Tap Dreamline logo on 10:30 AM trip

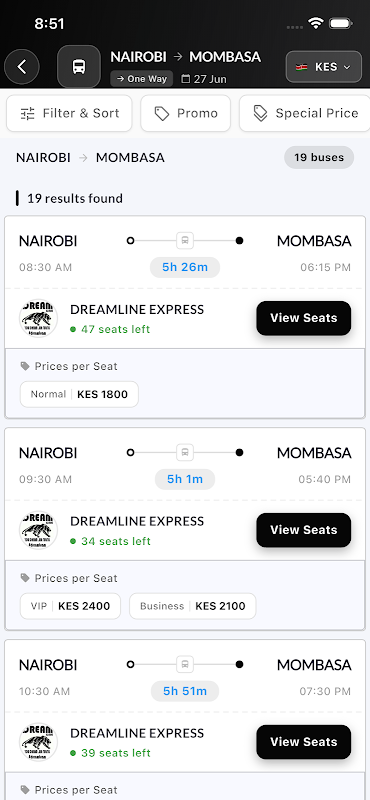click(x=38, y=742)
